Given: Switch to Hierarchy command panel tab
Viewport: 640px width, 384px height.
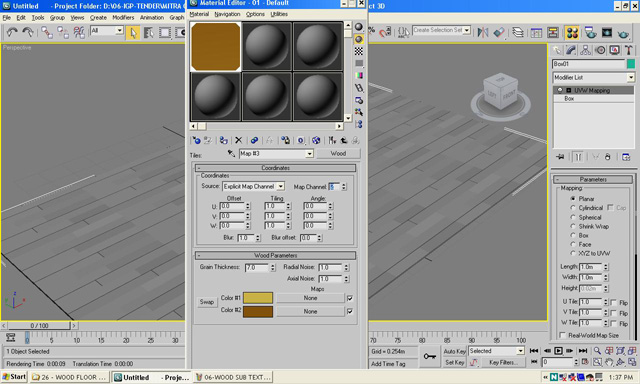Looking at the screenshot, I should point(585,50).
